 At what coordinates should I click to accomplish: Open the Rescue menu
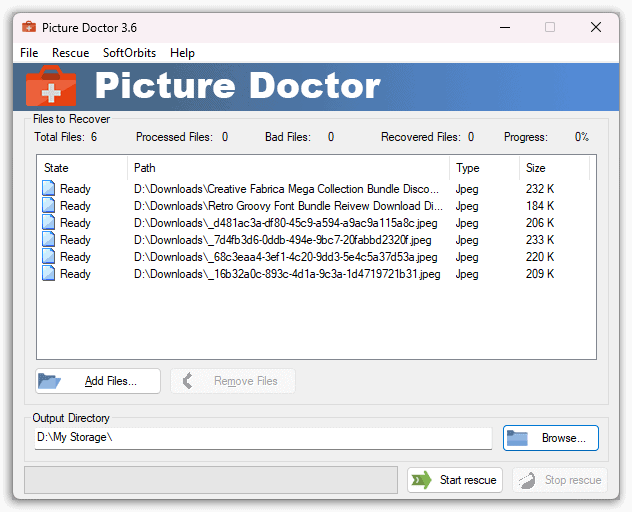coord(71,53)
